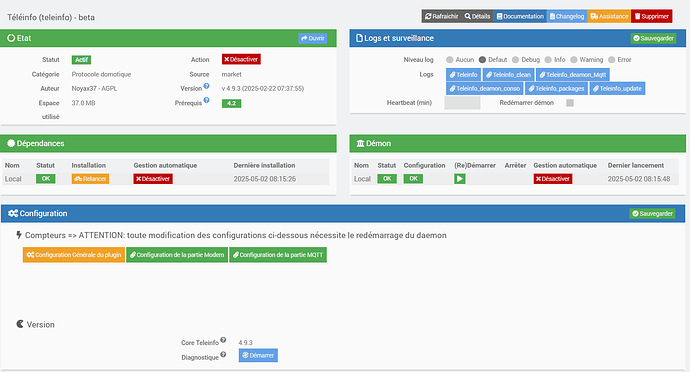Click the 37.0 MB space value
690x372 pixels.
point(83,103)
